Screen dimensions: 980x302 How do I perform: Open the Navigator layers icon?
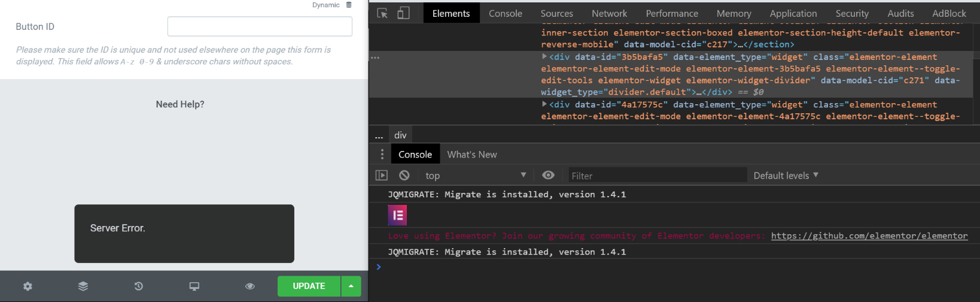tap(83, 286)
